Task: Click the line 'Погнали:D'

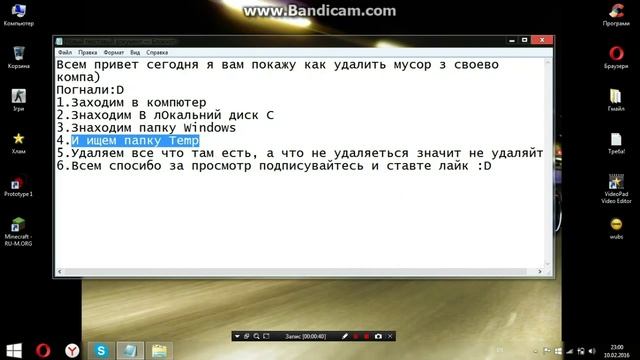Action: (90, 90)
